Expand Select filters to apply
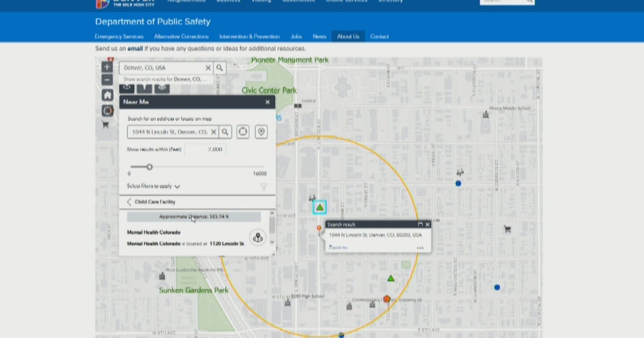 pyautogui.click(x=153, y=186)
